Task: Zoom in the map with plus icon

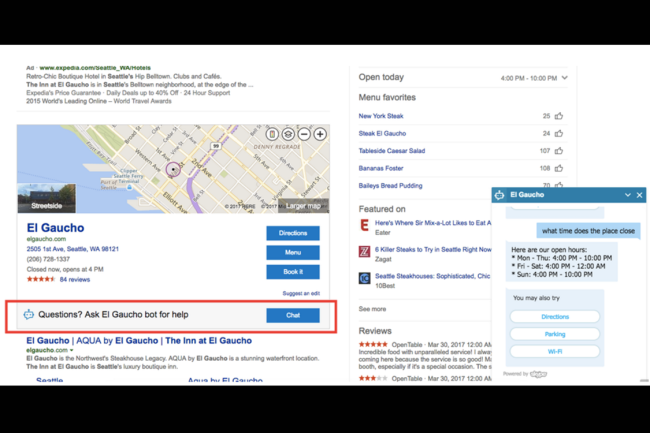Action: point(320,134)
